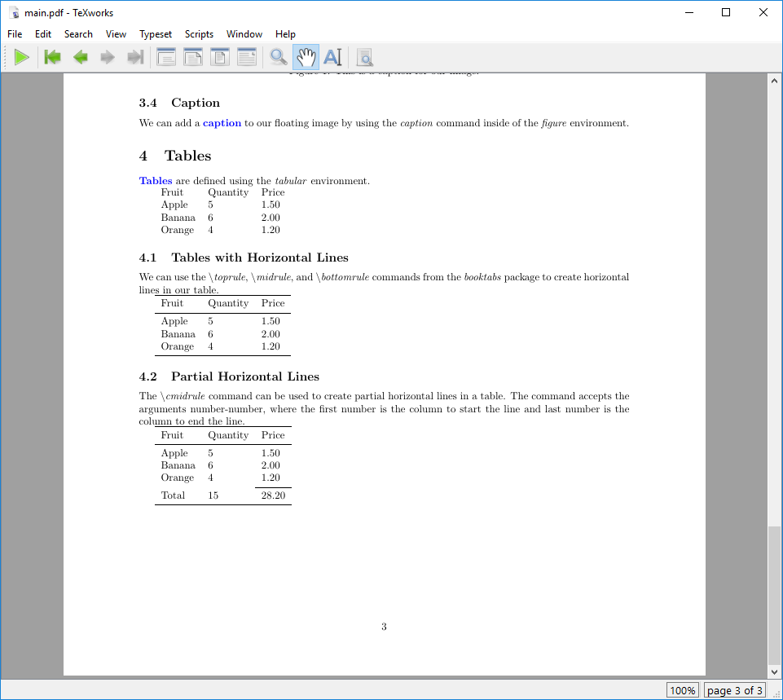The height and width of the screenshot is (700, 783).
Task: Click the page 3 of 3 indicator
Action: [734, 690]
